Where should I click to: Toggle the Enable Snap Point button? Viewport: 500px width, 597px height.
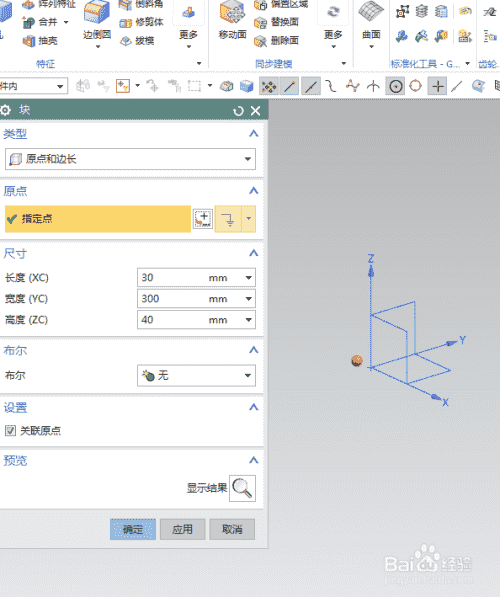point(269,86)
